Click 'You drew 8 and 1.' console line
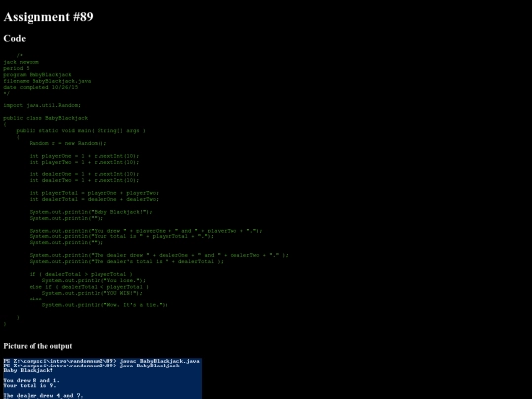The width and height of the screenshot is (532, 399). (x=32, y=380)
